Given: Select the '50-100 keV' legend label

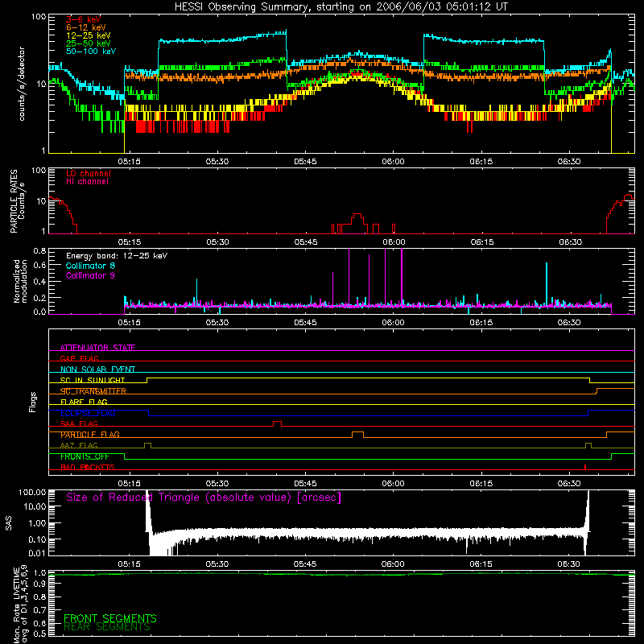Looking at the screenshot, I should pos(91,52).
